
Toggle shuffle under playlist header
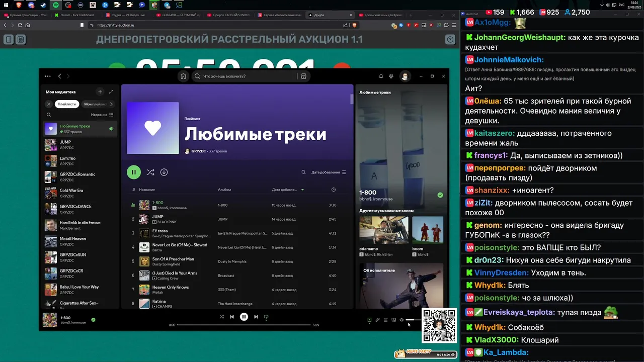click(x=150, y=172)
